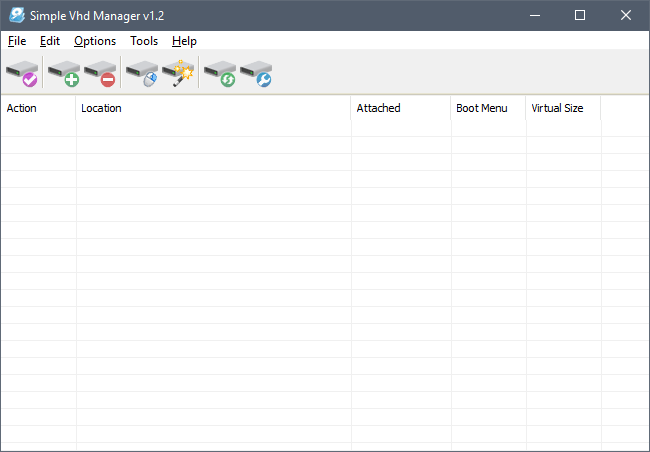Open the Tools menu
This screenshot has height=452, width=650.
144,41
